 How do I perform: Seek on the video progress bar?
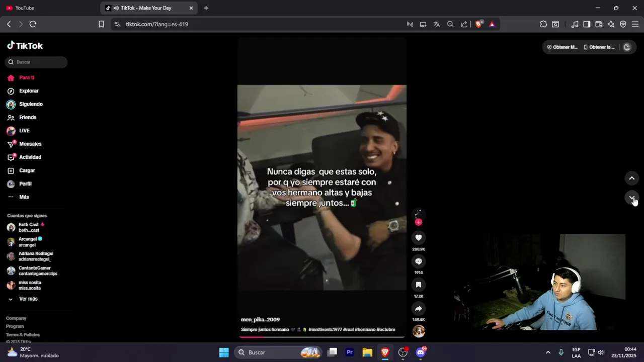coord(322,337)
